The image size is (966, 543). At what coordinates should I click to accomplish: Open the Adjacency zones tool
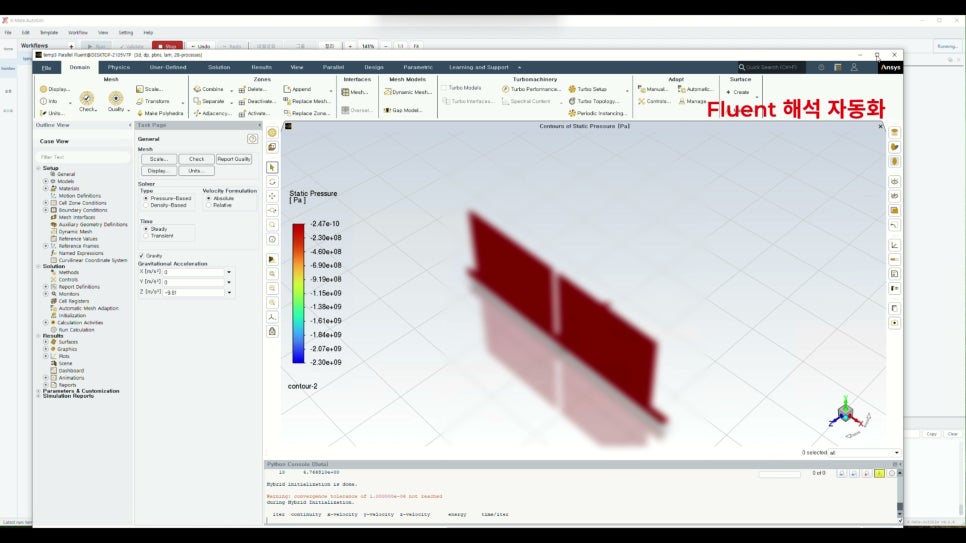tap(211, 113)
